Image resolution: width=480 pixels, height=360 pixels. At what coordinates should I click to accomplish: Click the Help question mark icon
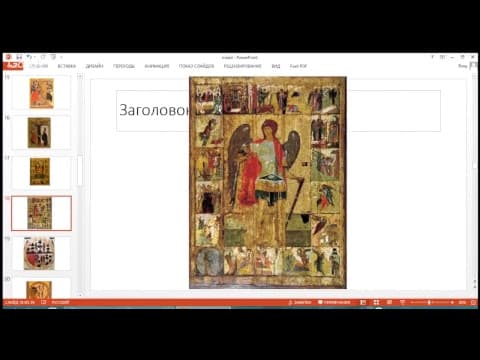432,57
